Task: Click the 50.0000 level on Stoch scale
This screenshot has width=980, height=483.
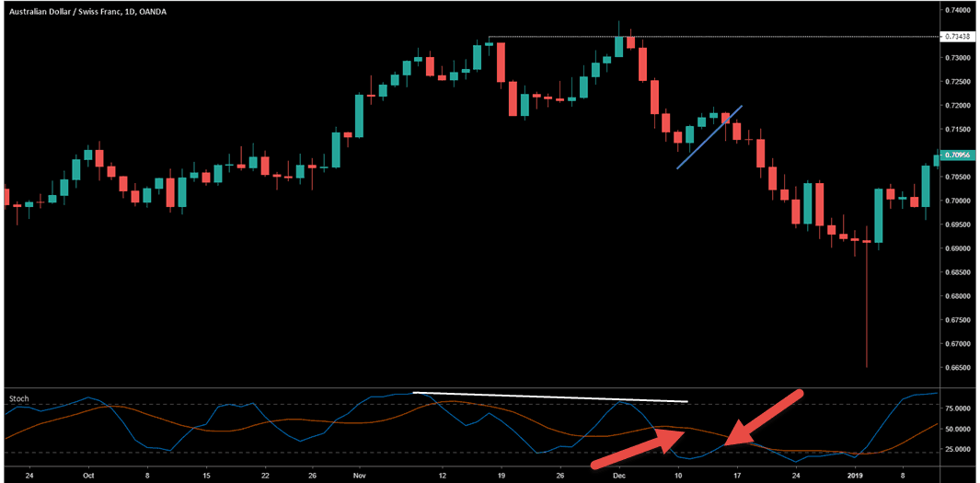Action: point(956,429)
